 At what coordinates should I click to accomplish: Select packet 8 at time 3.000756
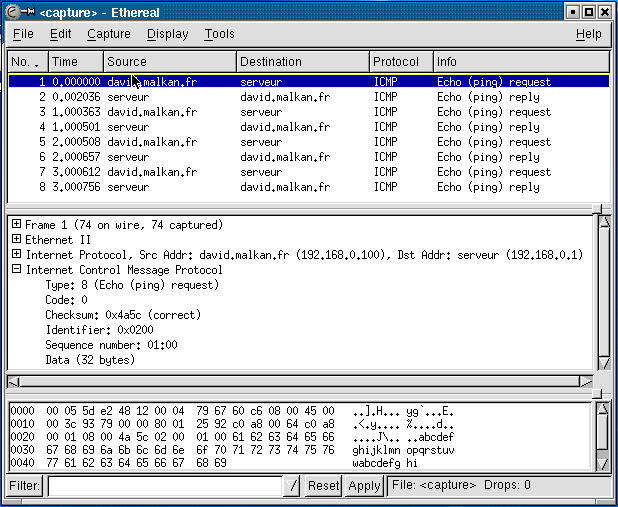tap(309, 187)
